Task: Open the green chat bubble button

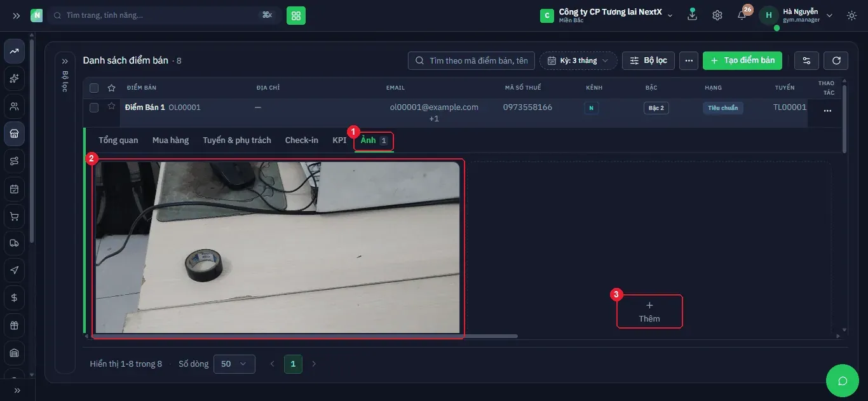Action: pyautogui.click(x=843, y=381)
